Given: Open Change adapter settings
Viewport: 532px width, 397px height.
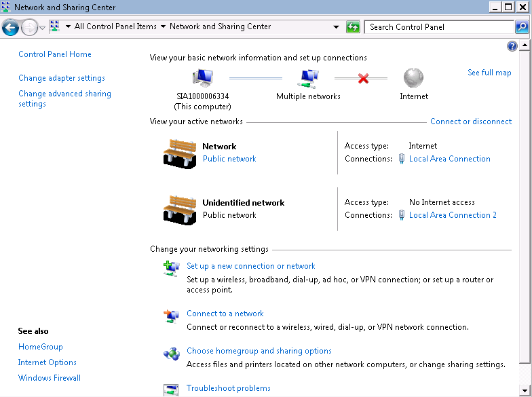Looking at the screenshot, I should (x=62, y=78).
